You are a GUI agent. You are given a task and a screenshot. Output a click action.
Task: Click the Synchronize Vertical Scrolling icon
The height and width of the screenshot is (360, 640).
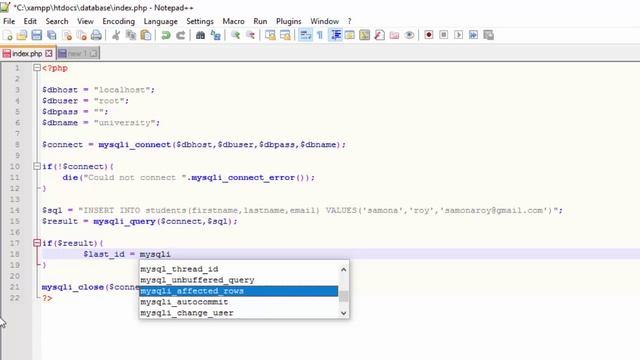point(270,35)
